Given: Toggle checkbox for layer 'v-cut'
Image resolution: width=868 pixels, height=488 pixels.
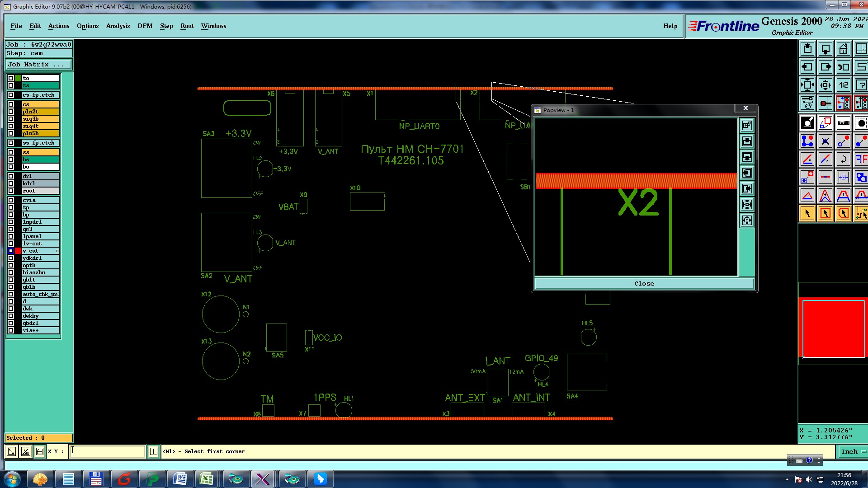Looking at the screenshot, I should pyautogui.click(x=11, y=251).
